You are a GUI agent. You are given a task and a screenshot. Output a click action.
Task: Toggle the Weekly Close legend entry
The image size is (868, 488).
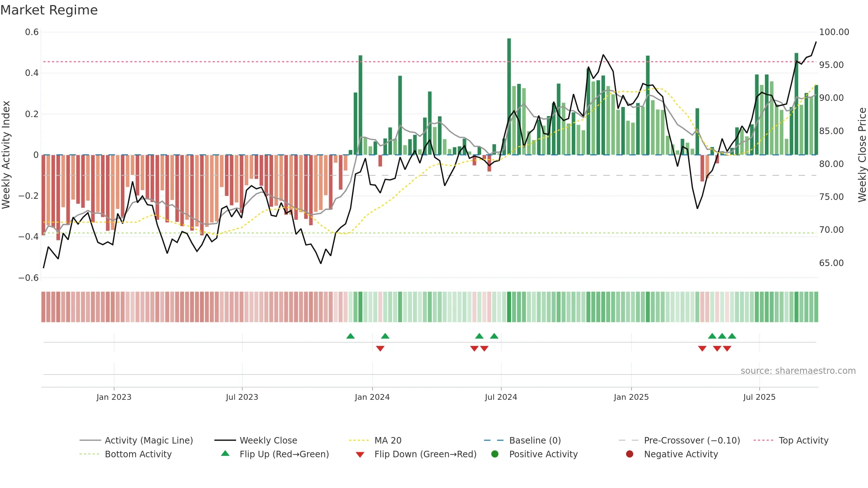[256, 440]
